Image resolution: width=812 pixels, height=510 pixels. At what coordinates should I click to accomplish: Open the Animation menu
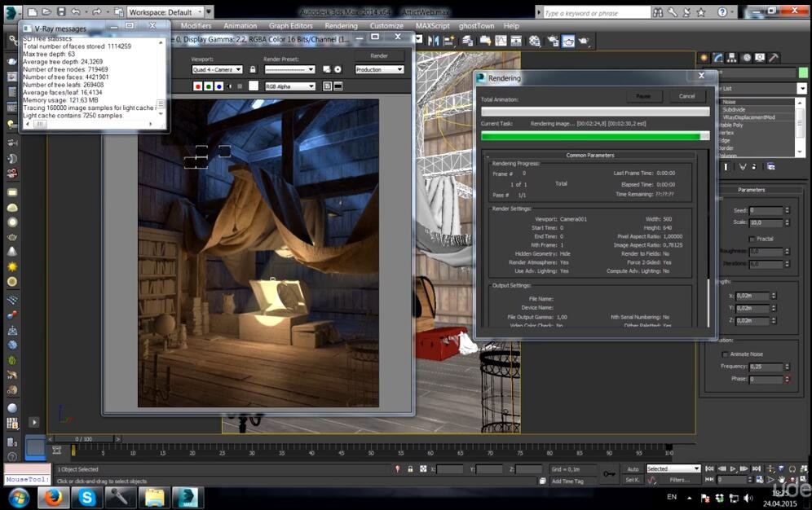click(x=241, y=26)
